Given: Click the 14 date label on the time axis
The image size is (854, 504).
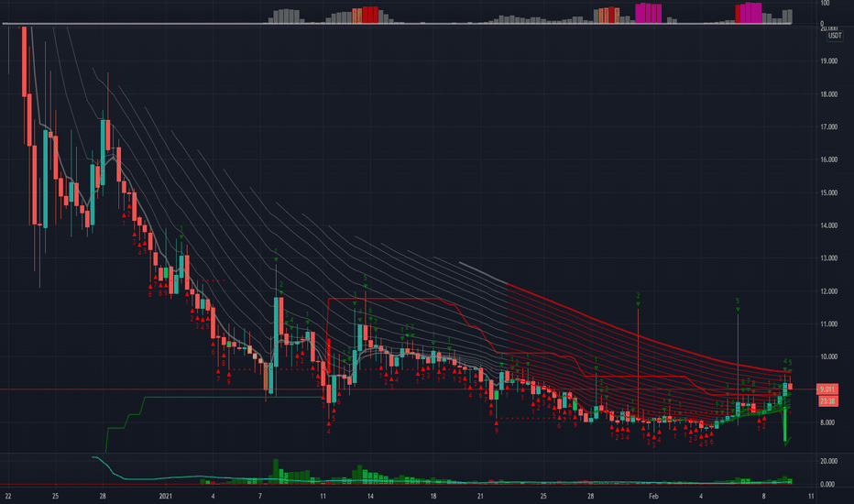Looking at the screenshot, I should click(x=370, y=496).
